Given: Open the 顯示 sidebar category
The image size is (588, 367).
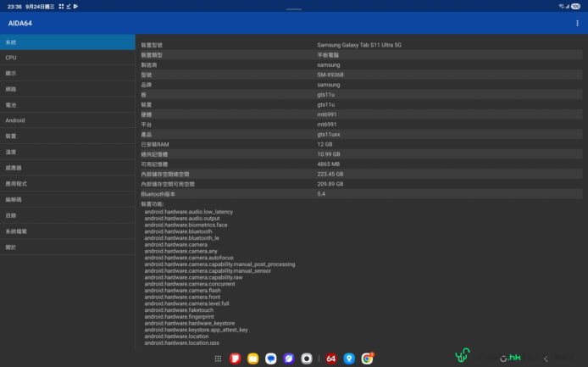Looking at the screenshot, I should tap(68, 73).
